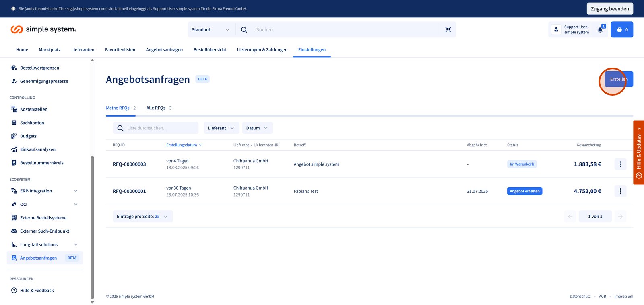Screen dimensions: 644x305
Task: Open the Standard search scope dropdown
Action: tap(210, 30)
